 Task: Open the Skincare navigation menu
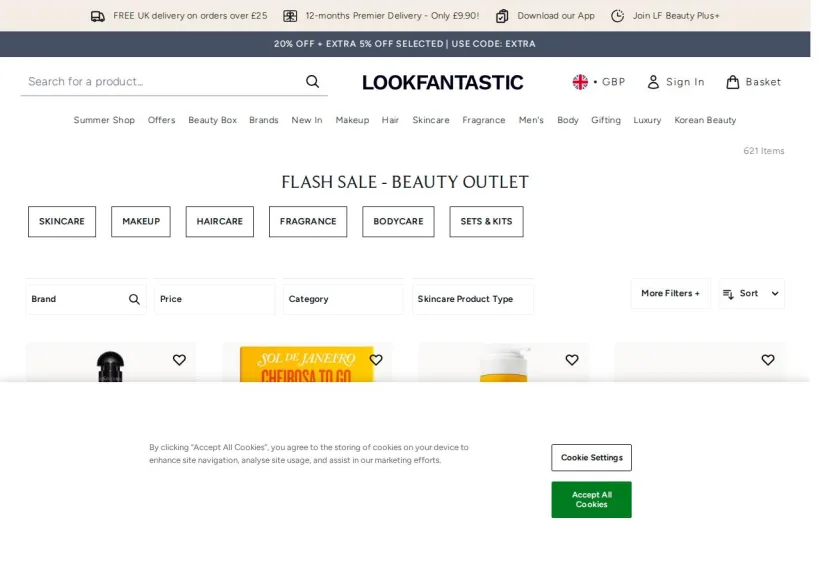[x=431, y=120]
